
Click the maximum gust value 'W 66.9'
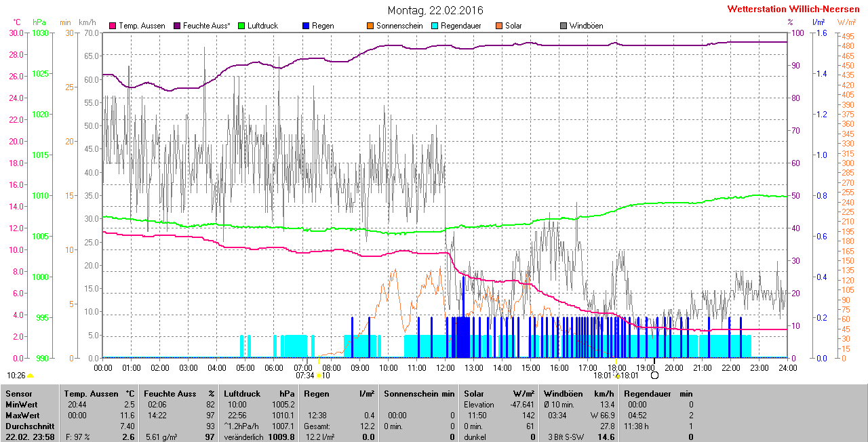601,415
